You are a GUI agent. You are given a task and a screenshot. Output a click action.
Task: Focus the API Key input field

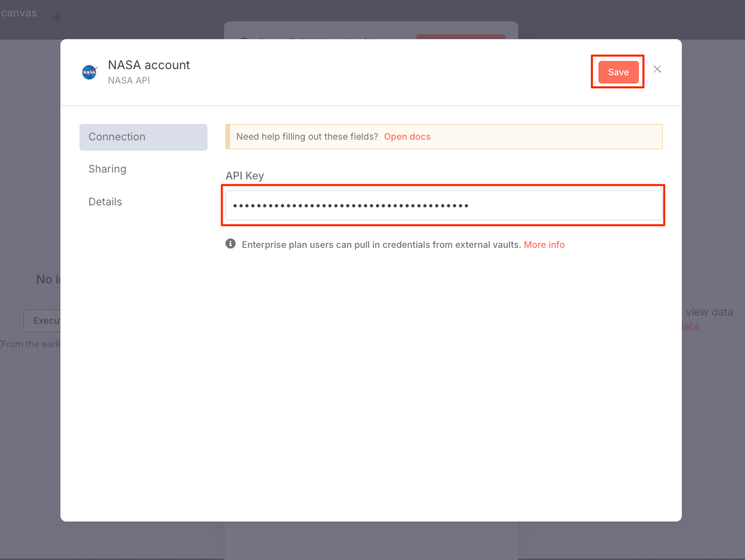click(444, 205)
